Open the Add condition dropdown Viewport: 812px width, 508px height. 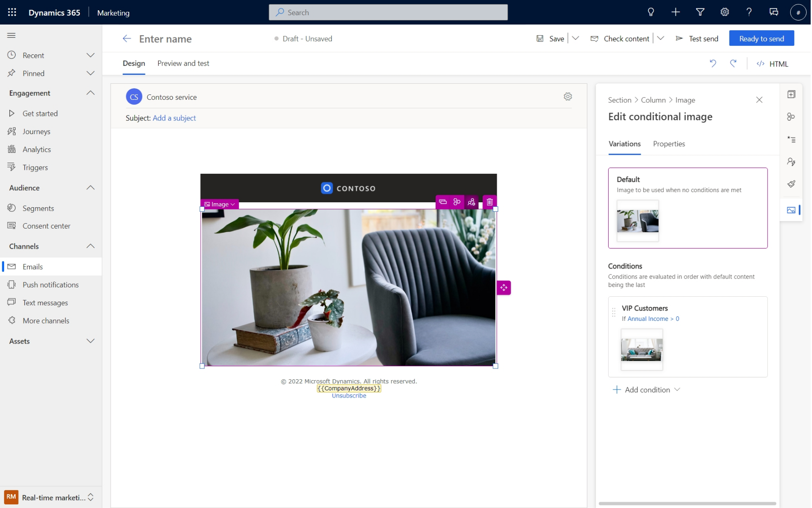[647, 390]
